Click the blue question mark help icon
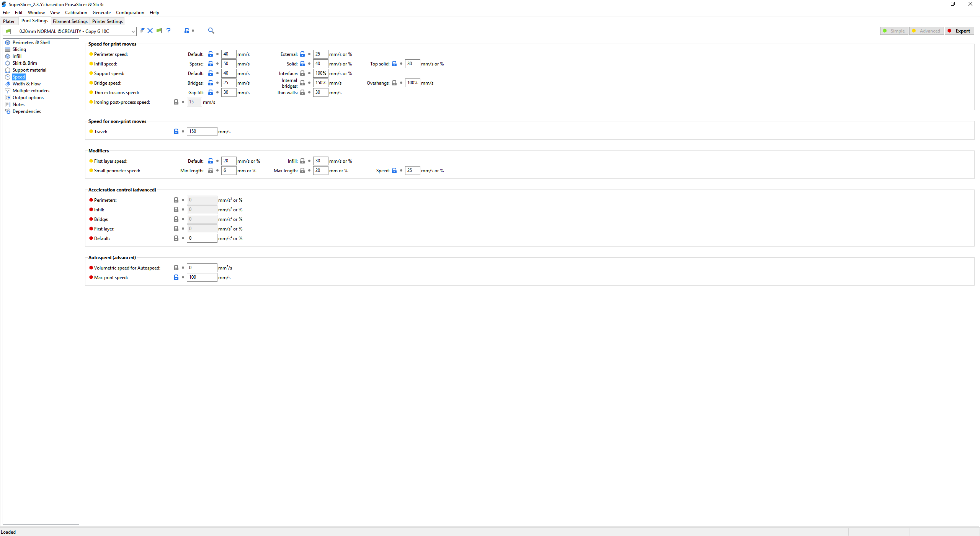 [168, 31]
